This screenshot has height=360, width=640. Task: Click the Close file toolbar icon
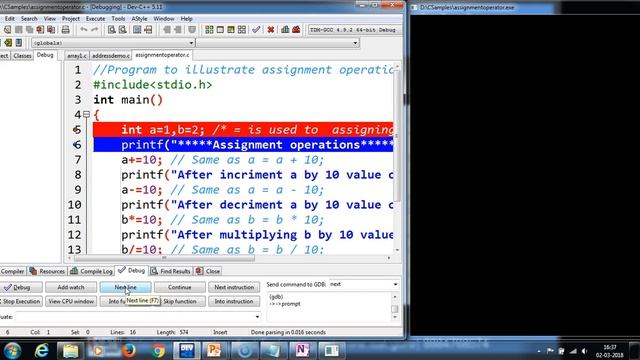pyautogui.click(x=40, y=30)
